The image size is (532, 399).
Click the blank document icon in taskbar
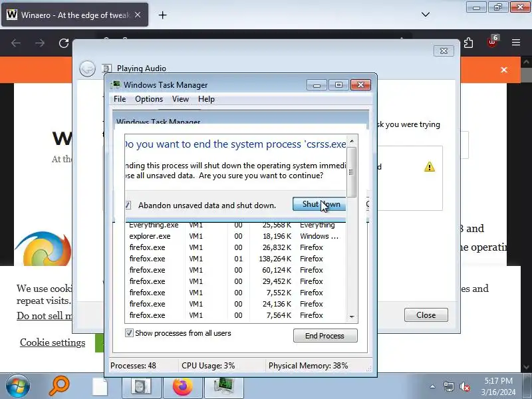(100, 387)
